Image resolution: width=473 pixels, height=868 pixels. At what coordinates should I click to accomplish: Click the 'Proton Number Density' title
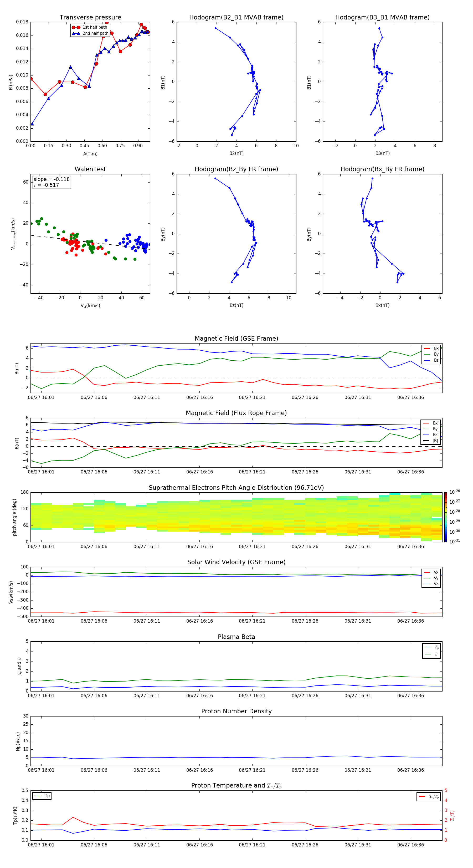pos(236,711)
